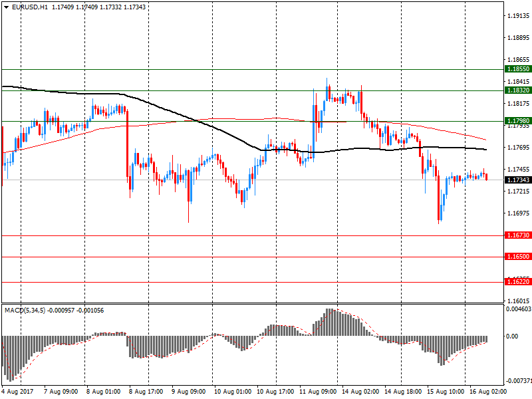Image resolution: width=532 pixels, height=399 pixels.
Task: Select the 4 Aug 2017 time label
Action: [18, 392]
